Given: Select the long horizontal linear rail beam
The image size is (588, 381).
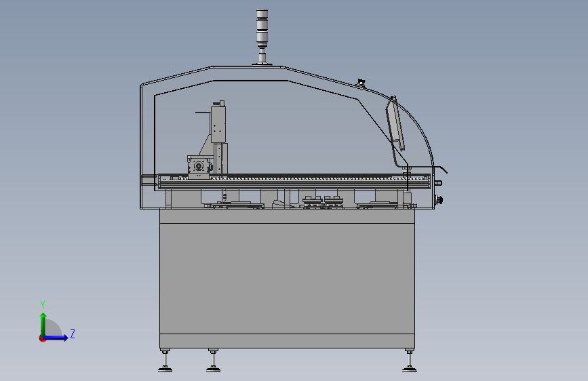Looking at the screenshot, I should click(294, 182).
